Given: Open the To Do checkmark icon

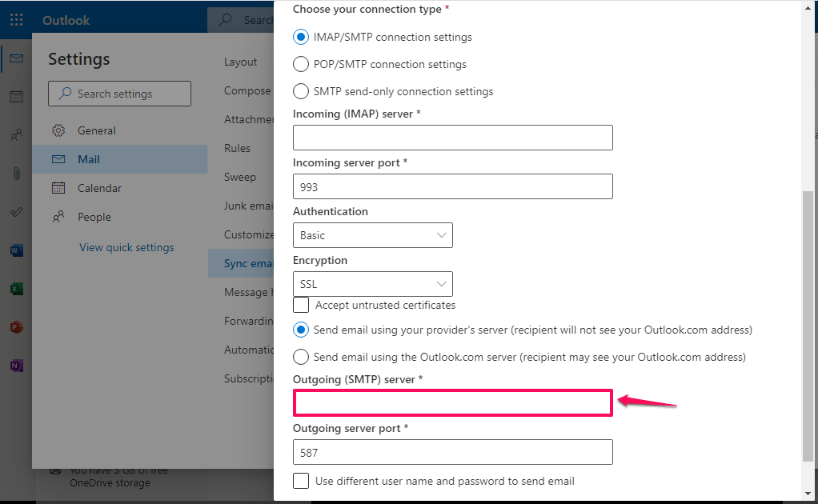Looking at the screenshot, I should pos(16,211).
